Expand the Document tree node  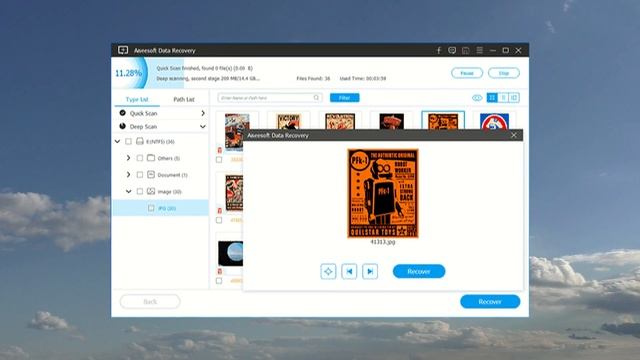129,174
